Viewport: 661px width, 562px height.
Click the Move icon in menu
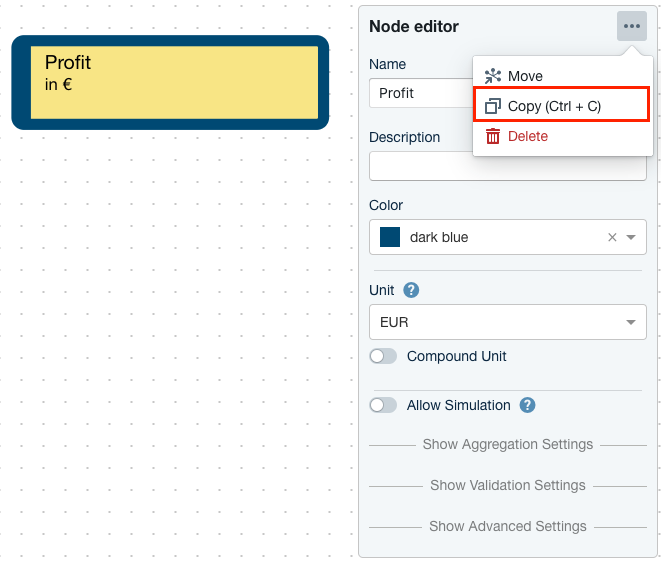[x=492, y=76]
